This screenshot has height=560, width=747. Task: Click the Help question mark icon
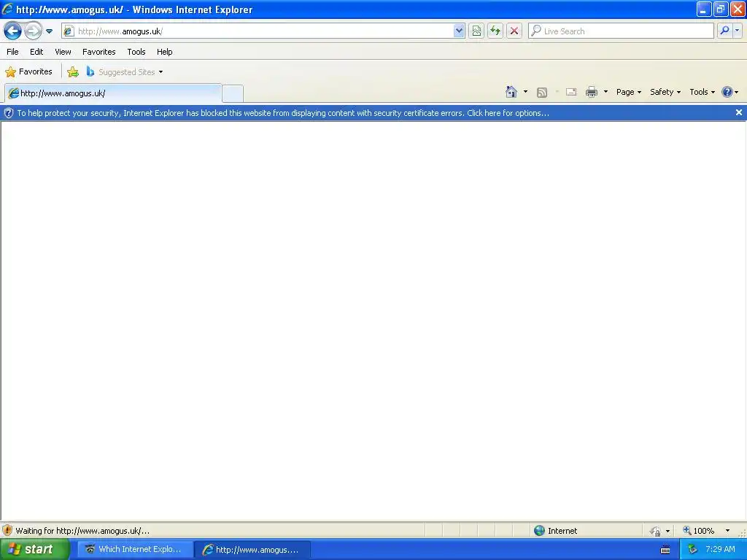[x=727, y=92]
